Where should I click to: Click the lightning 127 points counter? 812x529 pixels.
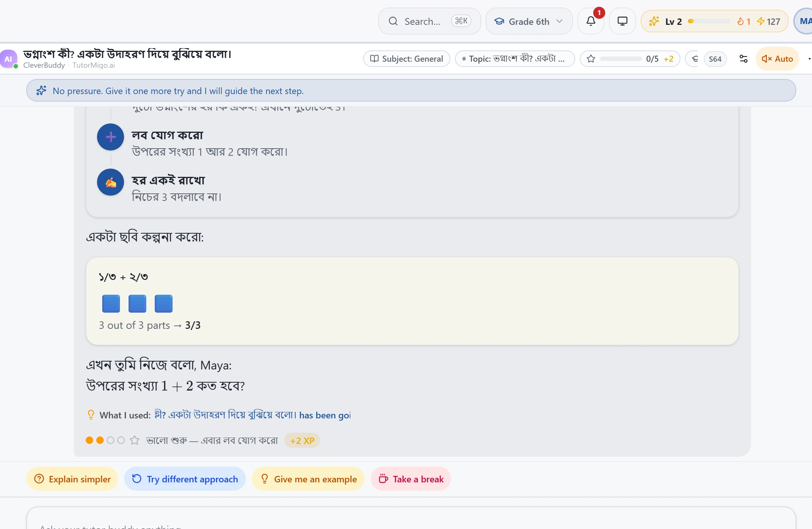pyautogui.click(x=769, y=21)
